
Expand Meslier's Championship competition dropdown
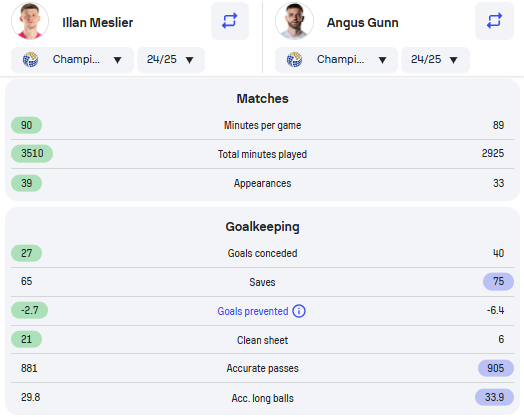pyautogui.click(x=72, y=60)
